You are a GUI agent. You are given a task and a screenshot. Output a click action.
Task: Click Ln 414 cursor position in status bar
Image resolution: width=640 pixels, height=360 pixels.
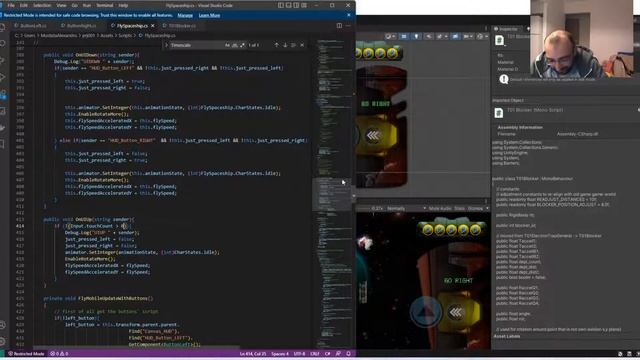point(253,353)
